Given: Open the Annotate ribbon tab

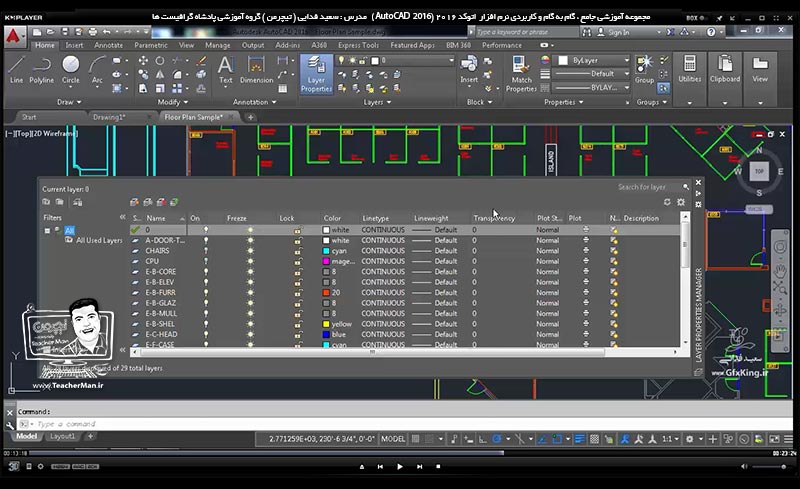Looking at the screenshot, I should point(108,45).
